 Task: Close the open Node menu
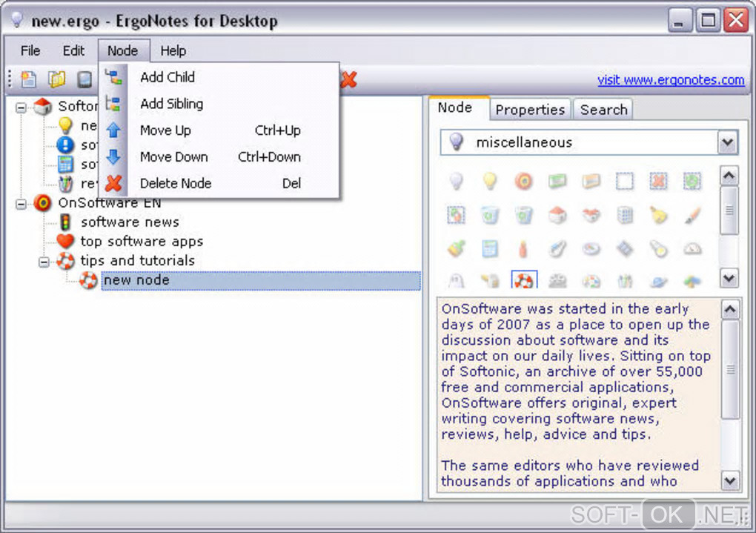coord(123,50)
